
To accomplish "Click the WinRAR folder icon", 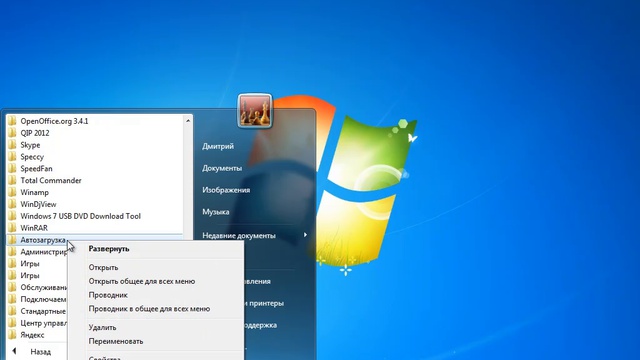I will pos(12,227).
